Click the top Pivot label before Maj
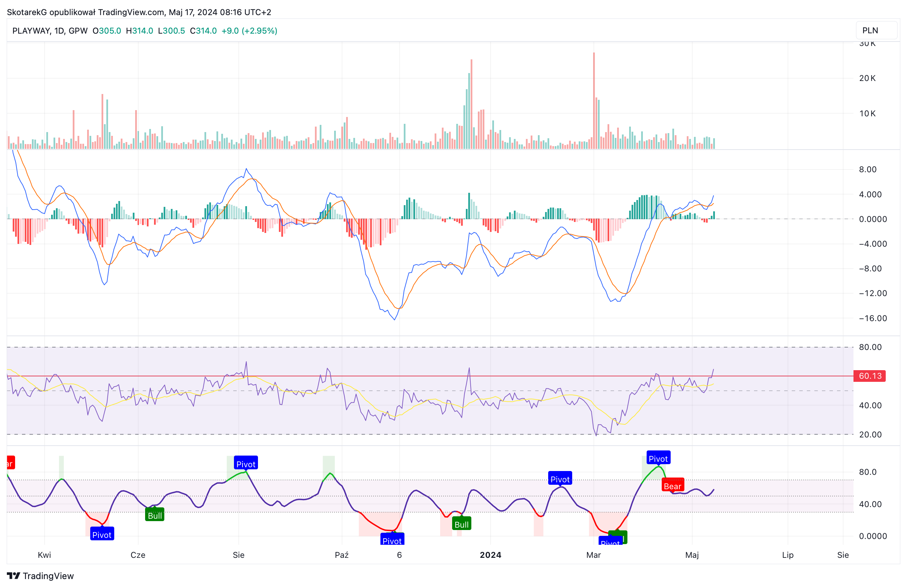907x588 pixels. (659, 458)
